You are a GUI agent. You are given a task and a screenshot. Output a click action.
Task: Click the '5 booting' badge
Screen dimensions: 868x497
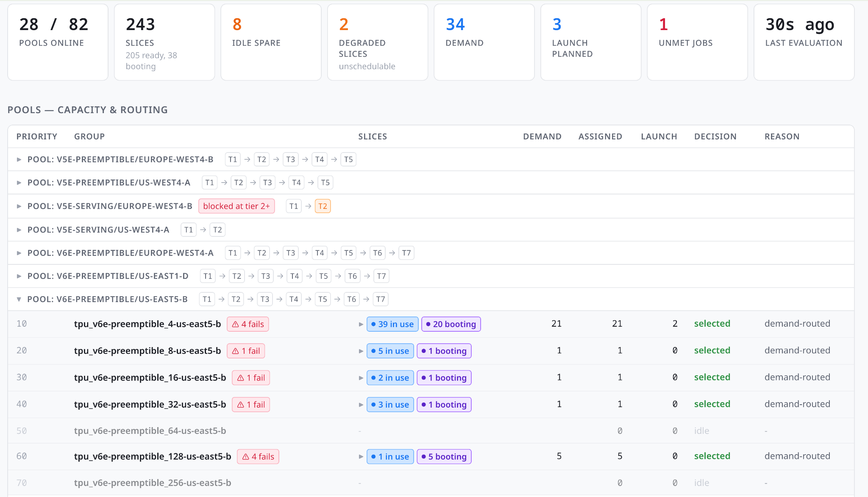(x=444, y=457)
